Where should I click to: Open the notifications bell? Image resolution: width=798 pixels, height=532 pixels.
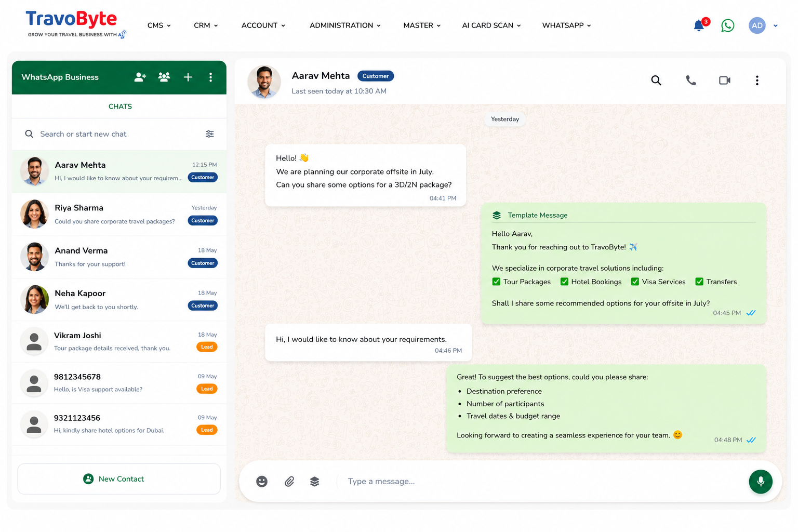pos(699,25)
